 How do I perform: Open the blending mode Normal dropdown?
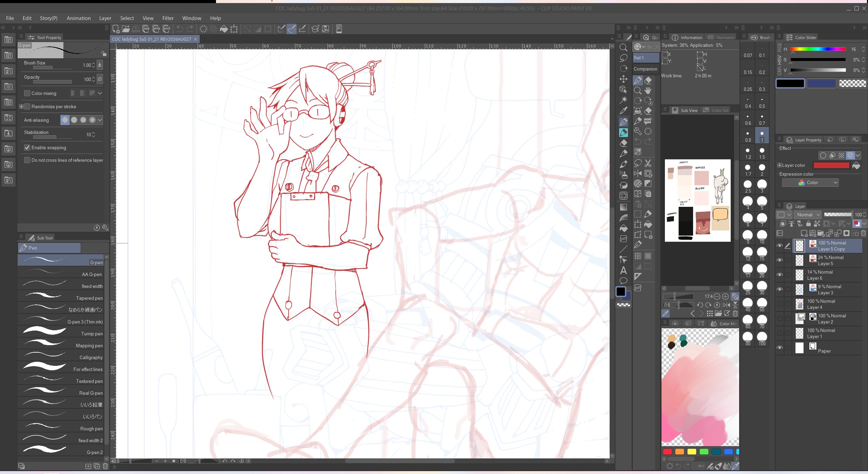(x=808, y=215)
